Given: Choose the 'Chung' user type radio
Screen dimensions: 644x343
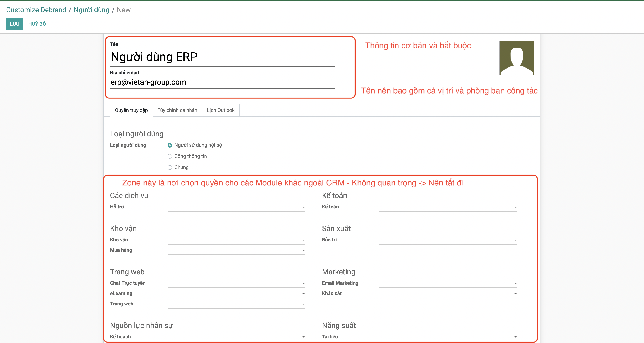Looking at the screenshot, I should click(170, 167).
